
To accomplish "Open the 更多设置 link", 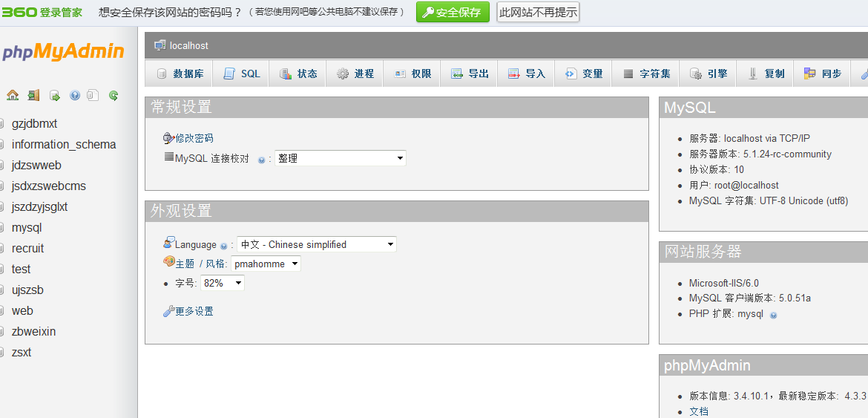I will point(194,311).
